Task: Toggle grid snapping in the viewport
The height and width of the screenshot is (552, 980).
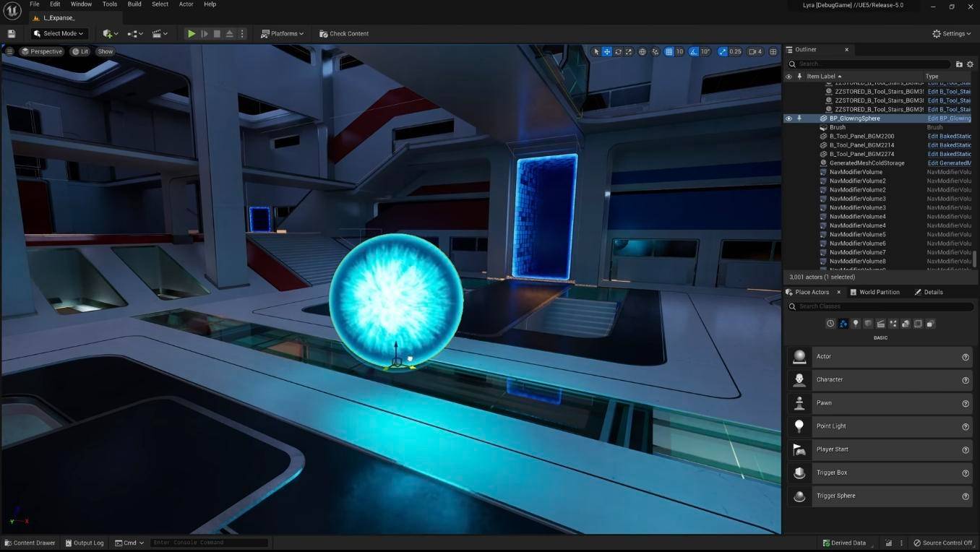Action: (669, 52)
